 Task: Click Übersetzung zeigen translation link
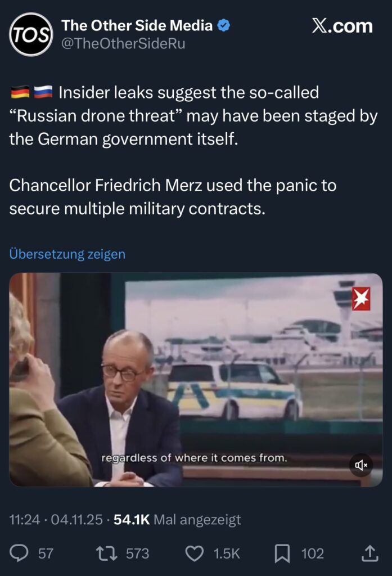(x=67, y=254)
